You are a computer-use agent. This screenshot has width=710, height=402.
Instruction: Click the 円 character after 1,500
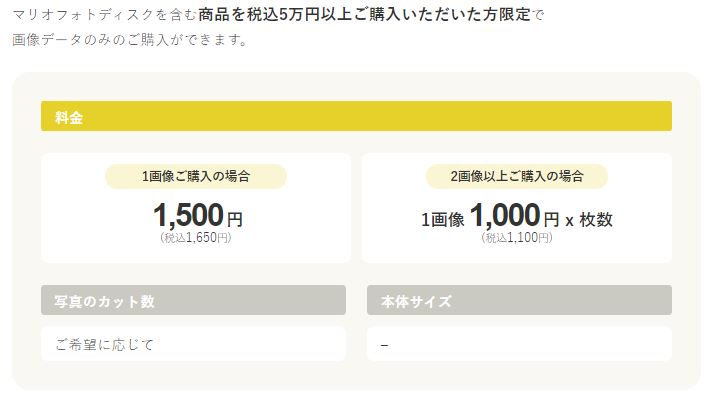tap(234, 218)
